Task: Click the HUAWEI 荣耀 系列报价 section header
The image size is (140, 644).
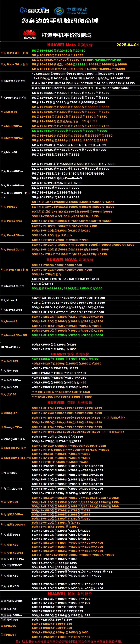Action: (70, 402)
